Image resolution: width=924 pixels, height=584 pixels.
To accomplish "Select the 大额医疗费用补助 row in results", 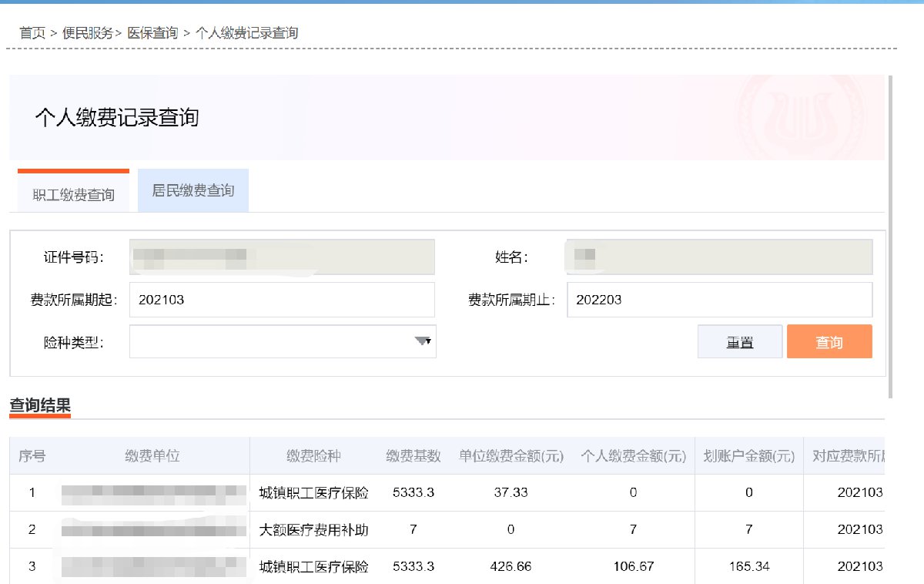I will 313,530.
